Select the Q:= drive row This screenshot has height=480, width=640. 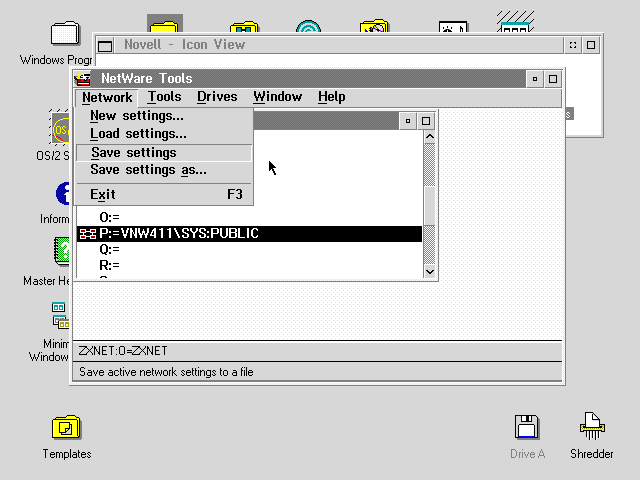click(249, 249)
